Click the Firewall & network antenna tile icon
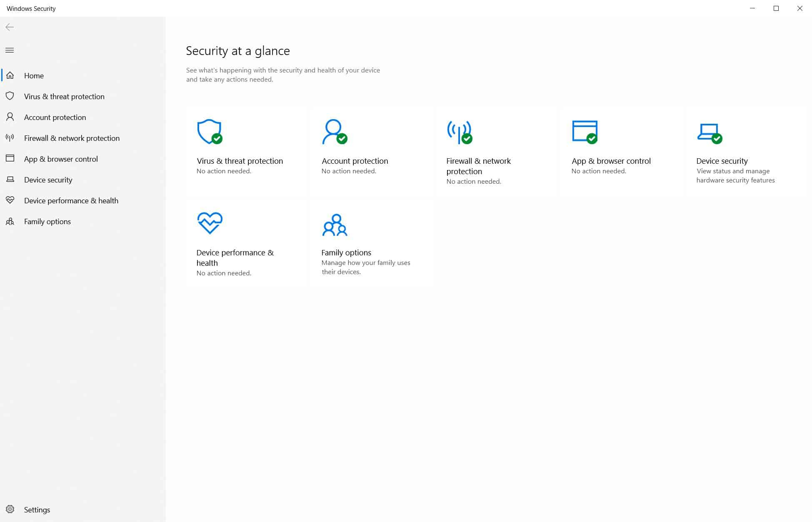Viewport: 812px width, 522px height. [459, 132]
